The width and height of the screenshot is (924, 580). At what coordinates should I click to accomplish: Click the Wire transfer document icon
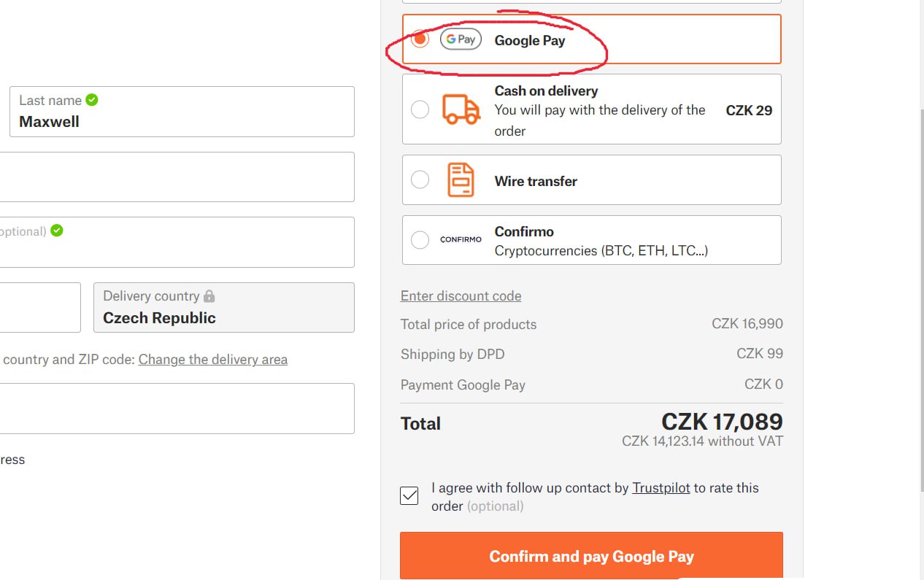click(x=461, y=180)
